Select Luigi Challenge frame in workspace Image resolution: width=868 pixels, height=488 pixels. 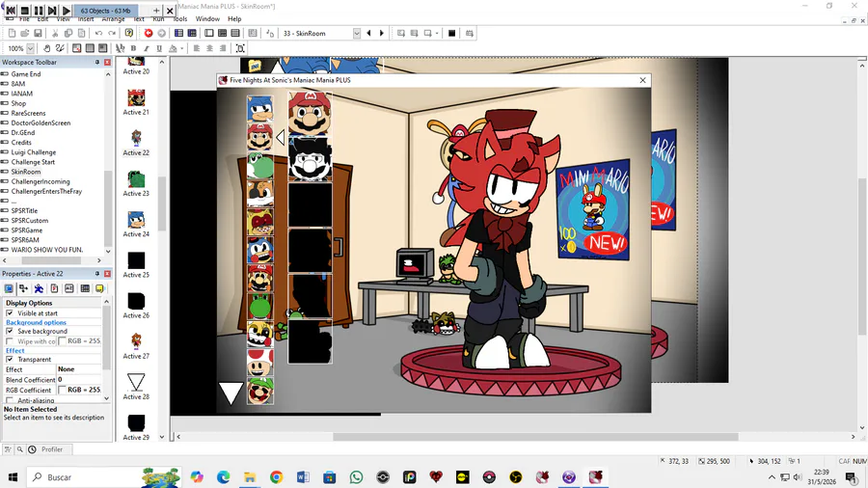[33, 152]
